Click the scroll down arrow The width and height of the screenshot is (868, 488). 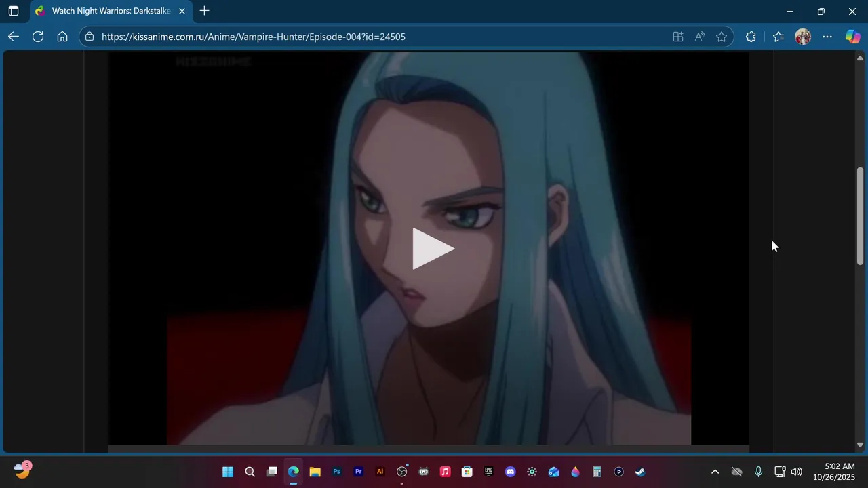tap(860, 445)
